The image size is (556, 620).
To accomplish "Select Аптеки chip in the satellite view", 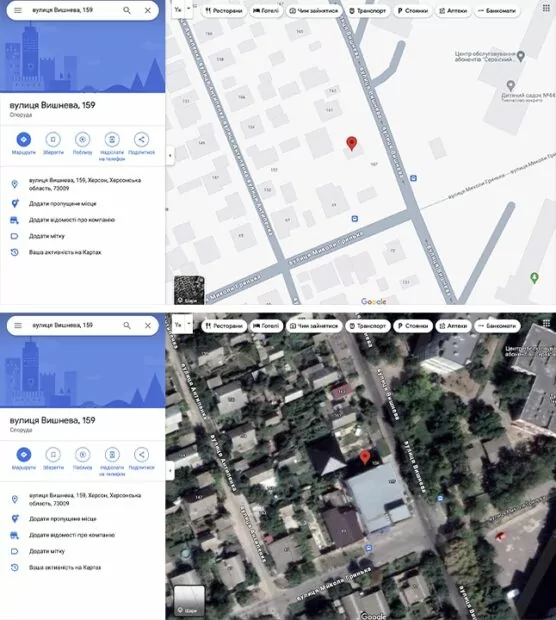I will point(453,326).
